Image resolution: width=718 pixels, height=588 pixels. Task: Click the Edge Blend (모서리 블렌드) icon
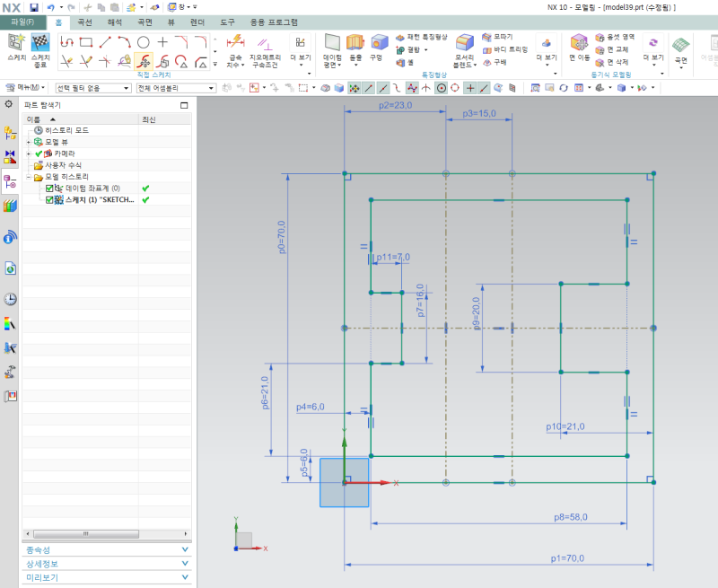click(464, 42)
